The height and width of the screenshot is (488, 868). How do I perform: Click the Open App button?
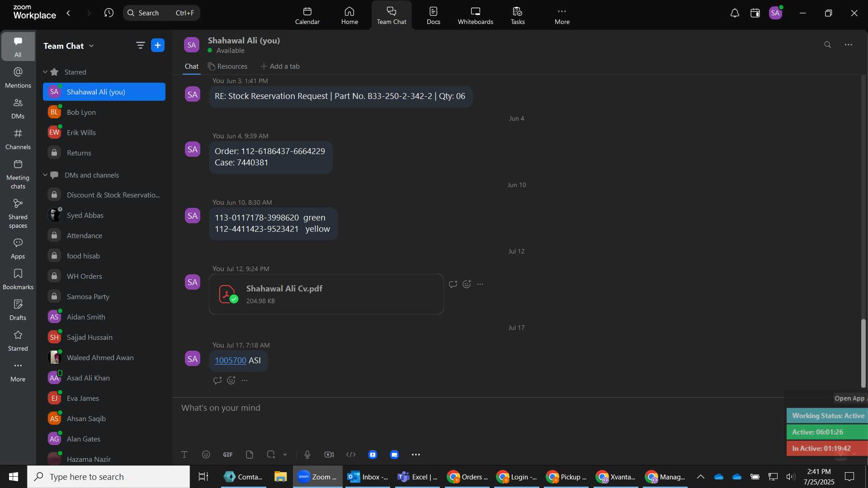849,398
